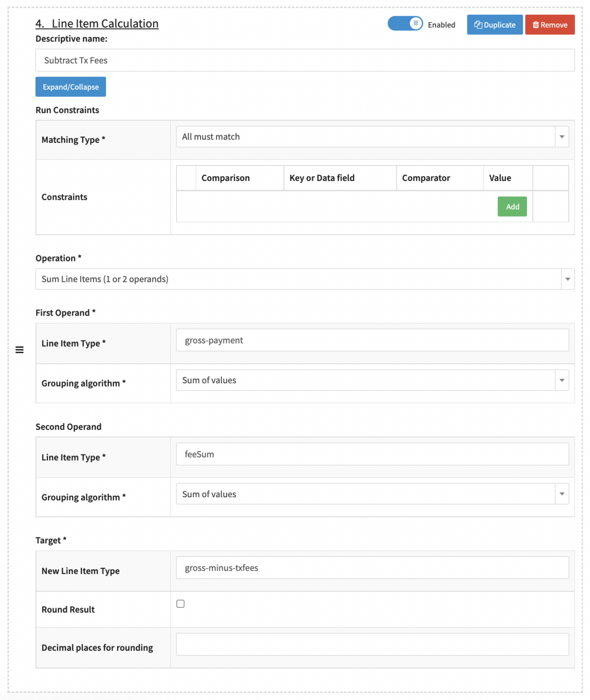Open the Matching Type dropdown
Image resolution: width=590 pixels, height=700 pixels.
coord(372,137)
